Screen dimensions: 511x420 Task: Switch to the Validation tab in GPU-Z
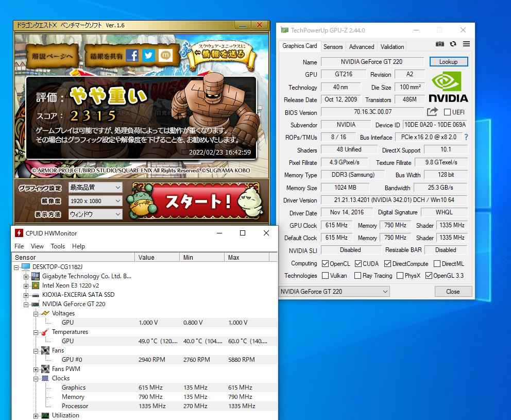tap(393, 46)
